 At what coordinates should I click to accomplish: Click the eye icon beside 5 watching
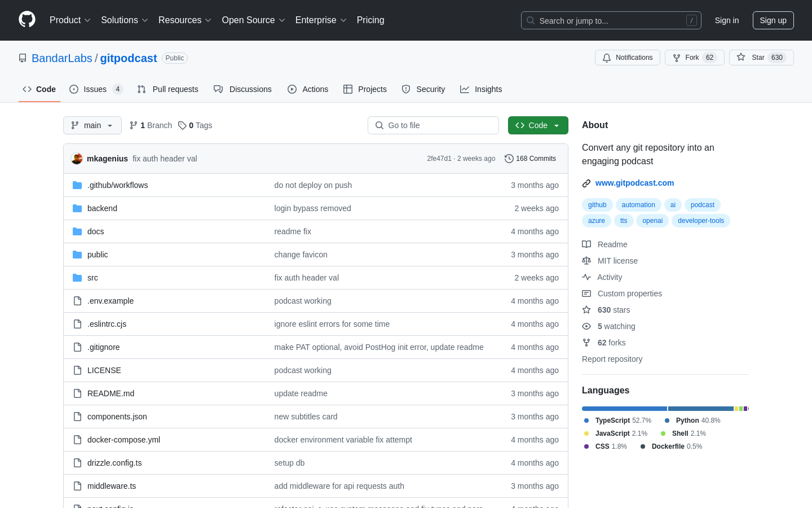pyautogui.click(x=586, y=326)
